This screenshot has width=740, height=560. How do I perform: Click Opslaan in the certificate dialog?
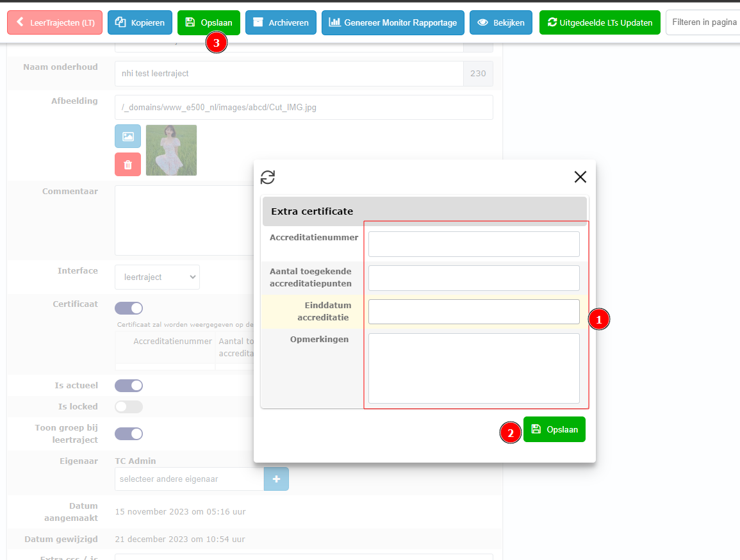click(554, 429)
